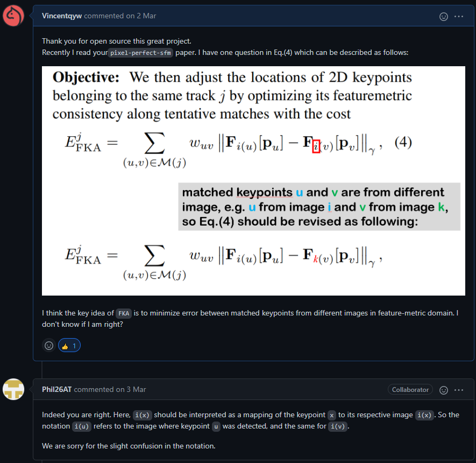The height and width of the screenshot is (463, 476).
Task: Open options menu on Vincentqyw's comment
Action: click(x=459, y=16)
